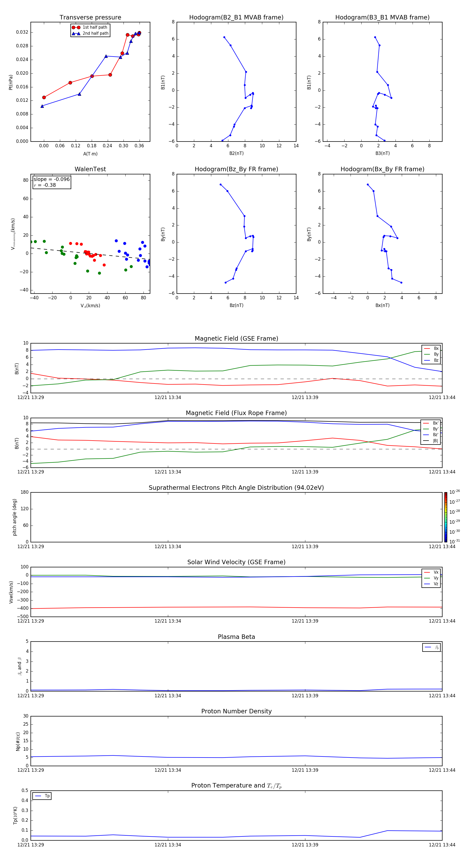Click the "Transverse pressure" plot title

pyautogui.click(x=90, y=17)
